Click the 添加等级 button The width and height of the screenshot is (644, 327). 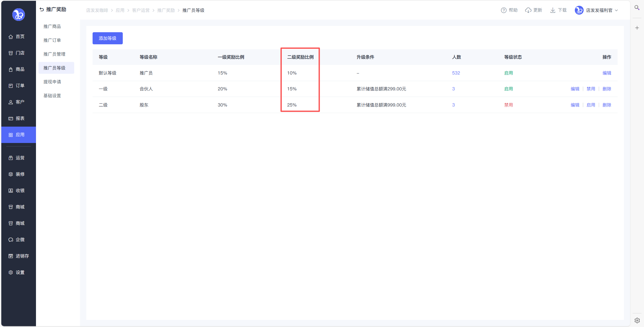pyautogui.click(x=107, y=38)
